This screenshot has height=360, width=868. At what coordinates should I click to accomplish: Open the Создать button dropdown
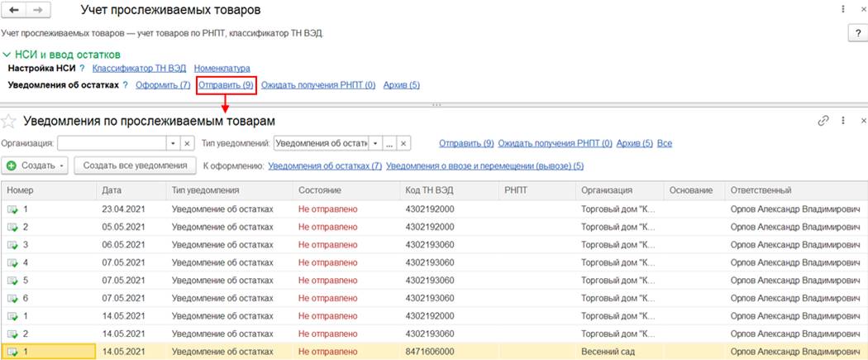[x=62, y=166]
